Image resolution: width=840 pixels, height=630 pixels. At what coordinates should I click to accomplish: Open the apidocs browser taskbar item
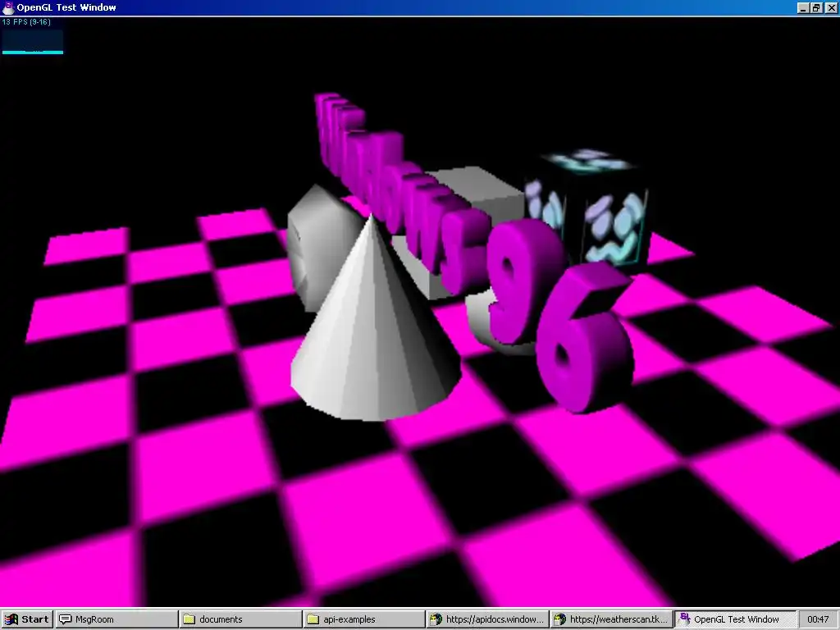pos(488,619)
